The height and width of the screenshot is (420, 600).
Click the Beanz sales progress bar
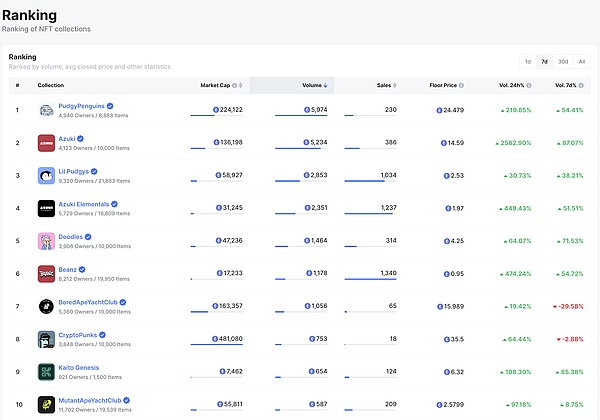point(370,279)
